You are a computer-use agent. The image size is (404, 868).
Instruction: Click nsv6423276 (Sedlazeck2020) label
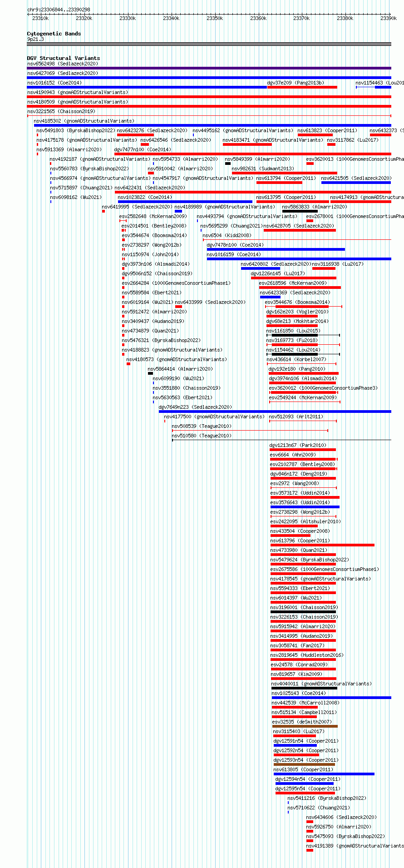152,130
